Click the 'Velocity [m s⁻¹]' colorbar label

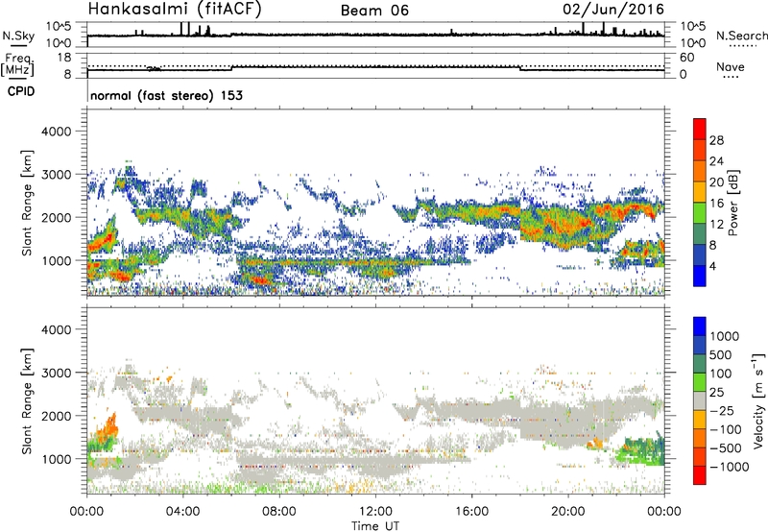(758, 401)
